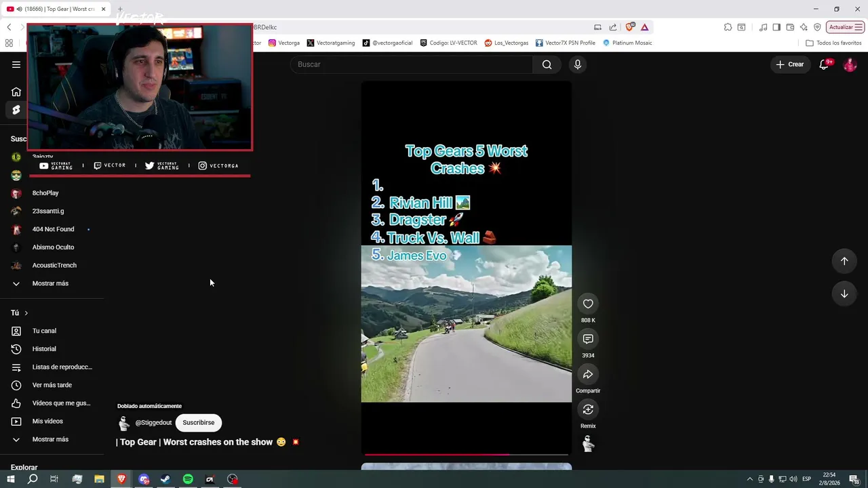Seek on the short's red progress bar
868x488 pixels.
(x=467, y=454)
